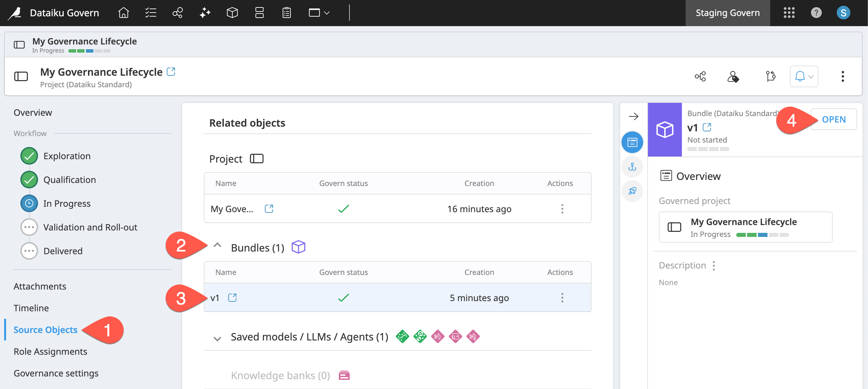Open My Gove... project external link icon
Viewport: 868px width, 389px height.
click(269, 209)
